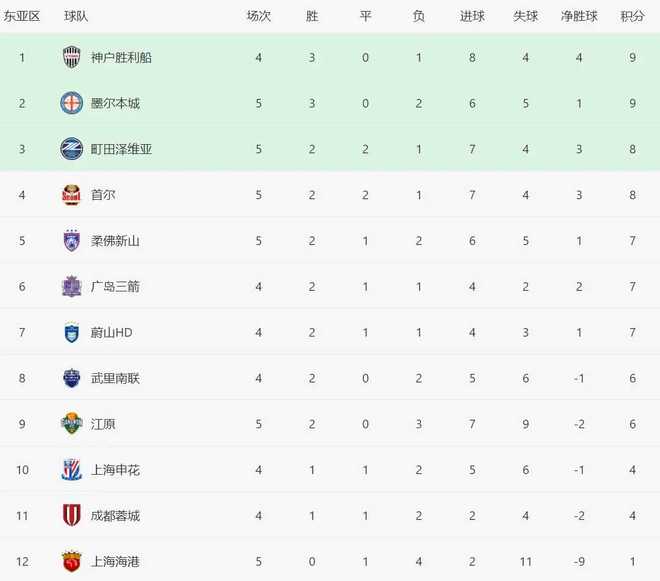The image size is (660, 581).
Task: Open the 上海海港 team name link
Action: [x=114, y=562]
